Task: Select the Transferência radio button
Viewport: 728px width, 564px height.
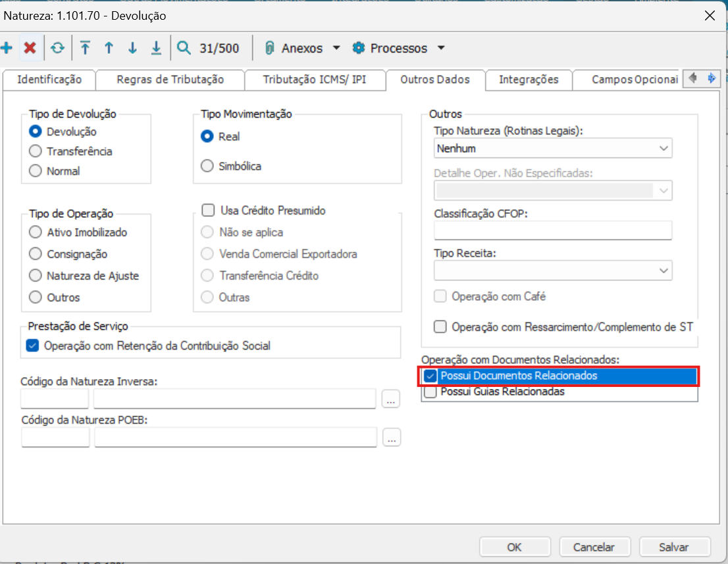Action: (36, 151)
